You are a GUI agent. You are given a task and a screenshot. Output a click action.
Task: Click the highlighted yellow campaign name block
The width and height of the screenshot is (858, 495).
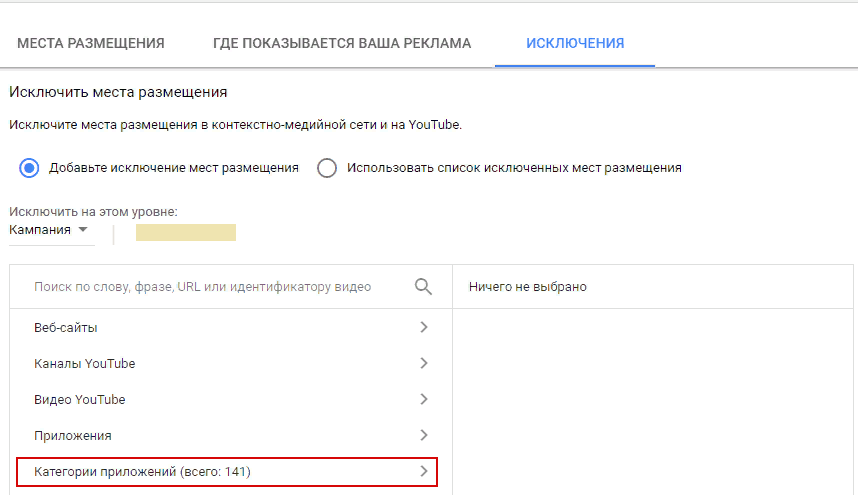(x=186, y=232)
